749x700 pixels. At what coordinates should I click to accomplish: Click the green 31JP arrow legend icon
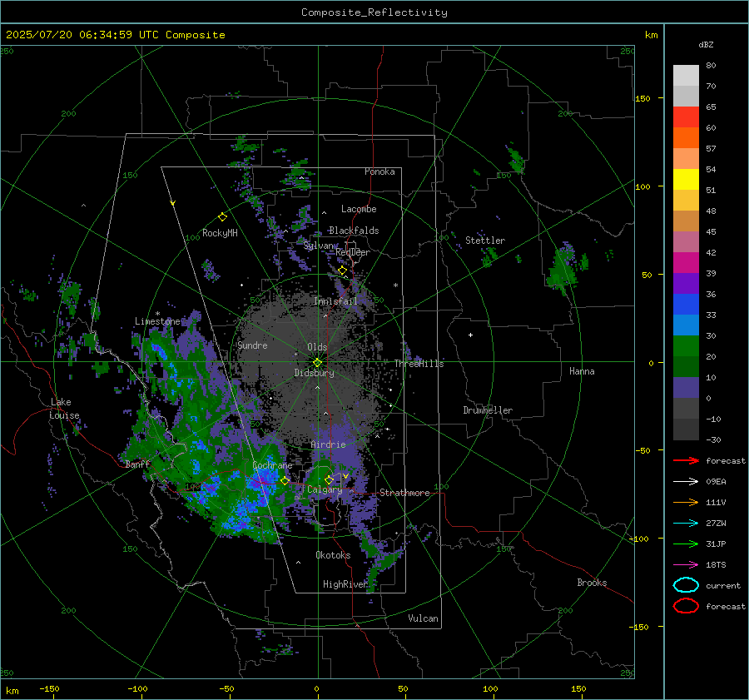pos(686,544)
